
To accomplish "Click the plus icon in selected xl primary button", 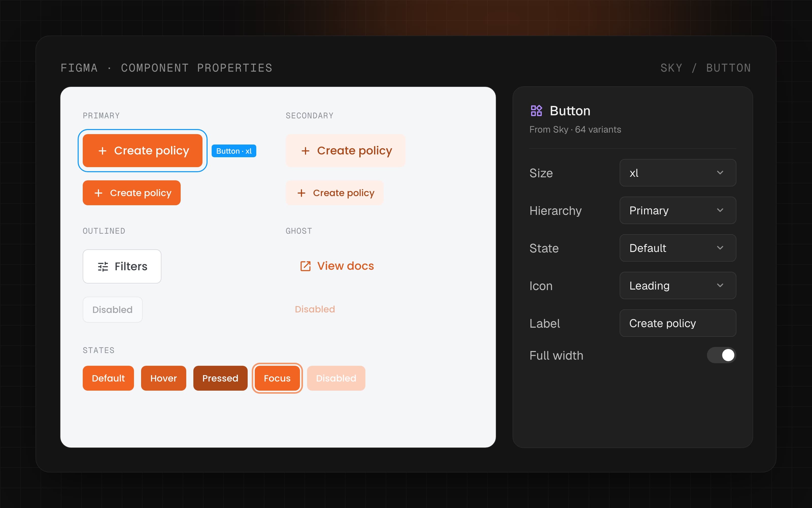I will (x=102, y=151).
